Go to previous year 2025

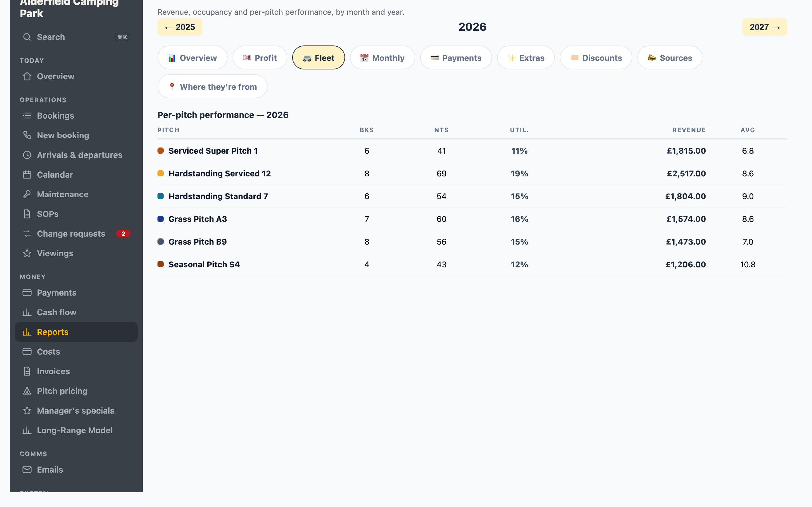click(x=180, y=27)
